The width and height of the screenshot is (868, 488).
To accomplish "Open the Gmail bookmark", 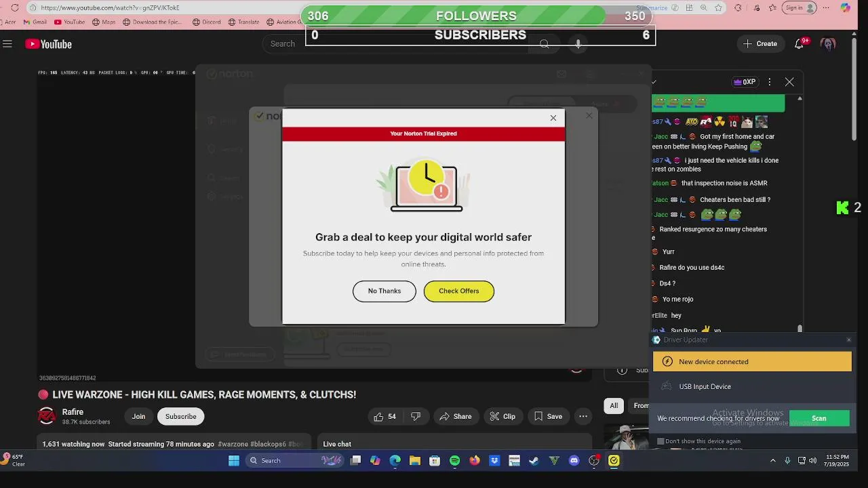I will pyautogui.click(x=35, y=22).
